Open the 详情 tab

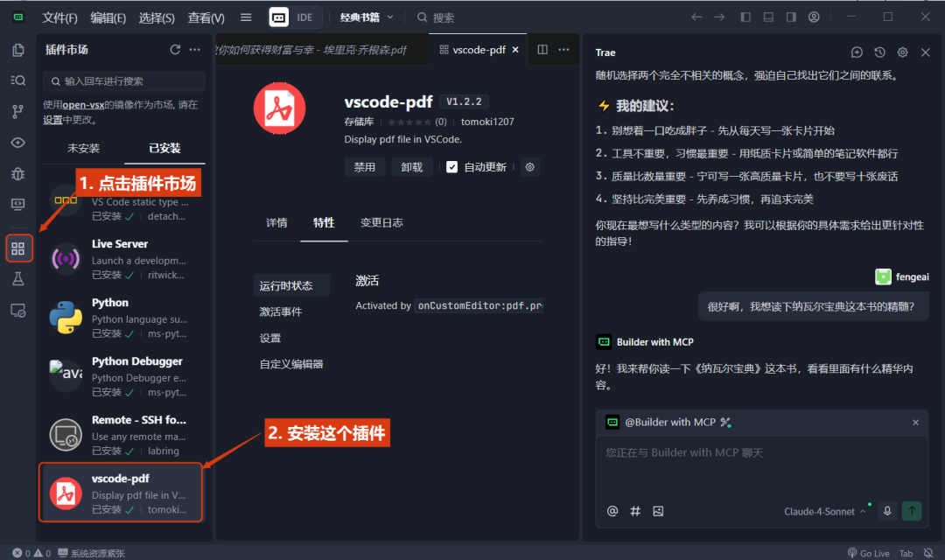[x=276, y=223]
